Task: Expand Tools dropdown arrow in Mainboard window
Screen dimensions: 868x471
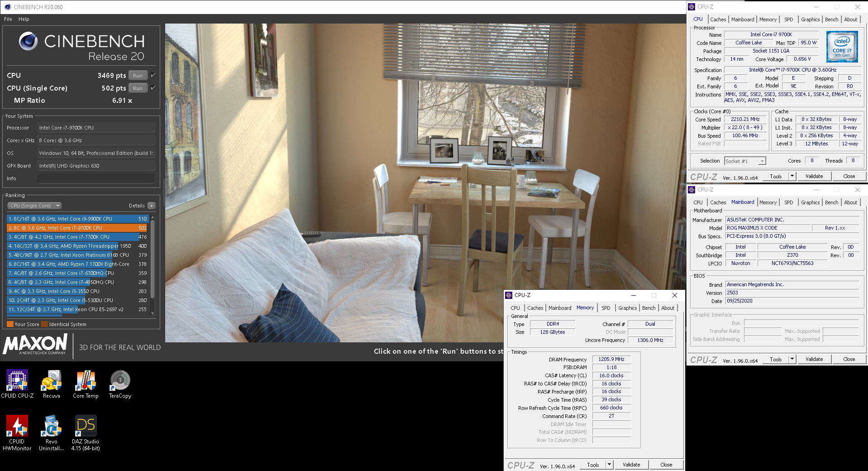Action: [792, 359]
